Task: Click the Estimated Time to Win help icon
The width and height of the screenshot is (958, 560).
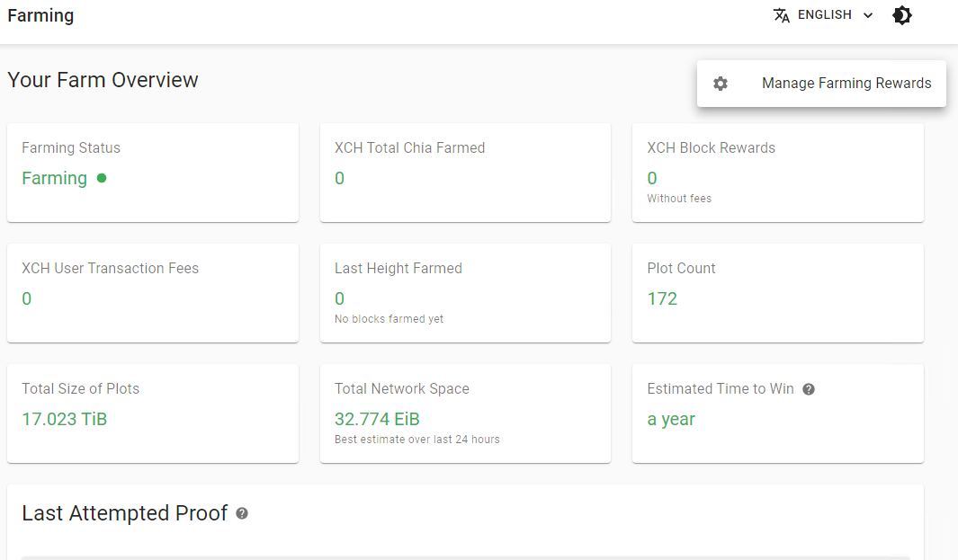Action: click(x=809, y=389)
